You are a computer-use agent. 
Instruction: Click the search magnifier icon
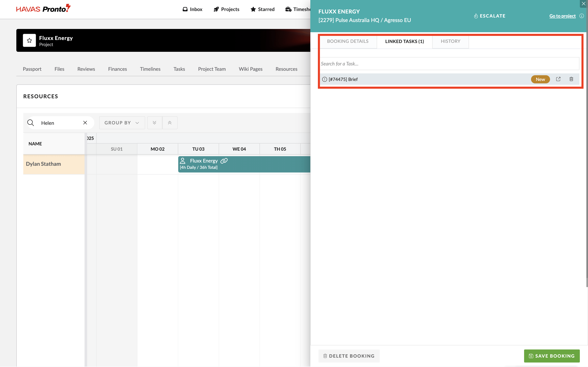31,123
